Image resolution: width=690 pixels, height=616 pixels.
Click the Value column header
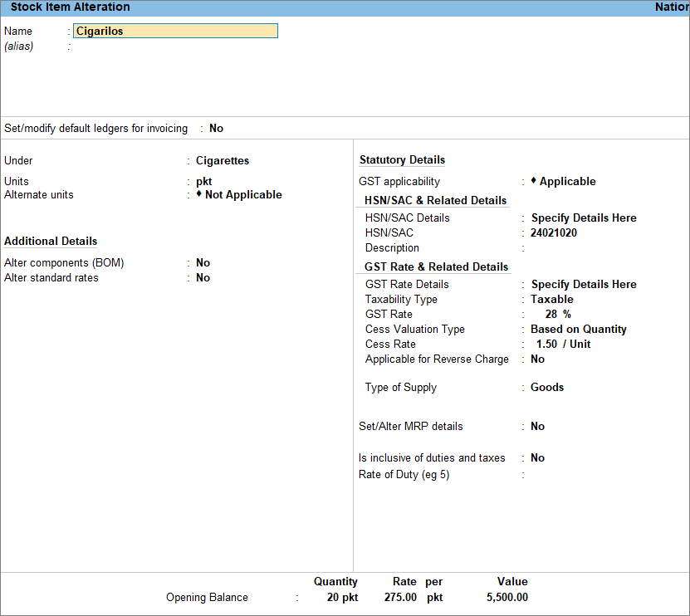512,582
